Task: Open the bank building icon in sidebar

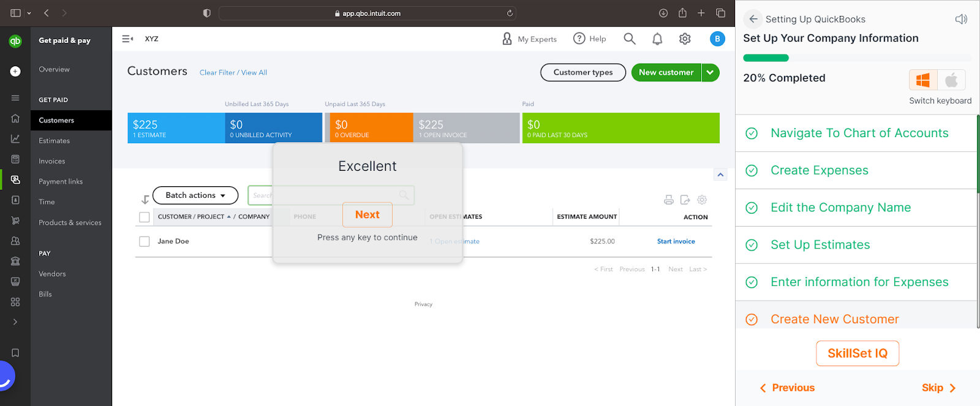Action: (15, 261)
